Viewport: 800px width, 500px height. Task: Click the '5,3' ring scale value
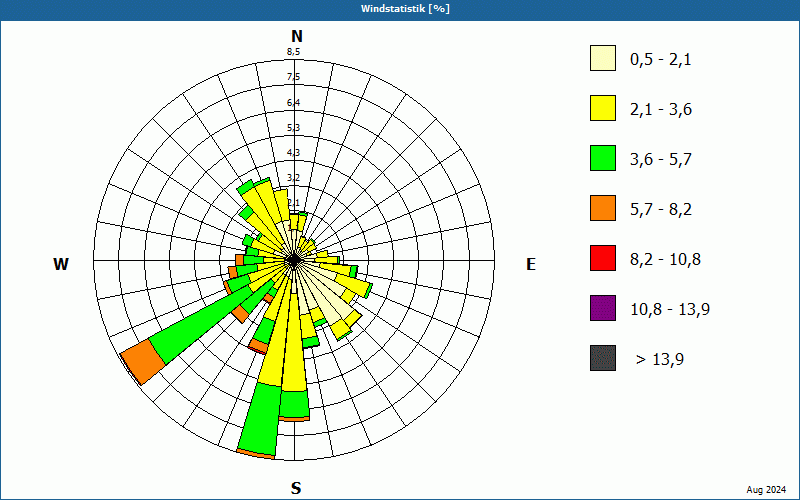[x=293, y=128]
